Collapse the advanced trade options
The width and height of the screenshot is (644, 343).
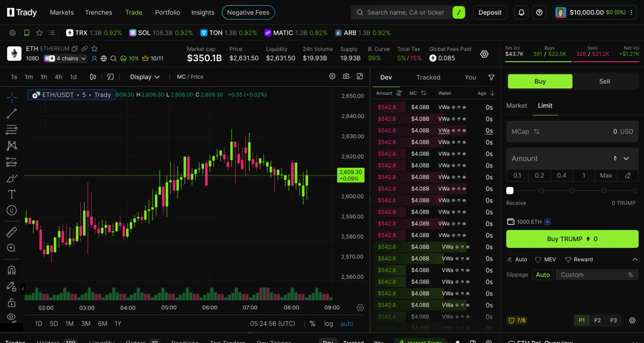pyautogui.click(x=635, y=259)
